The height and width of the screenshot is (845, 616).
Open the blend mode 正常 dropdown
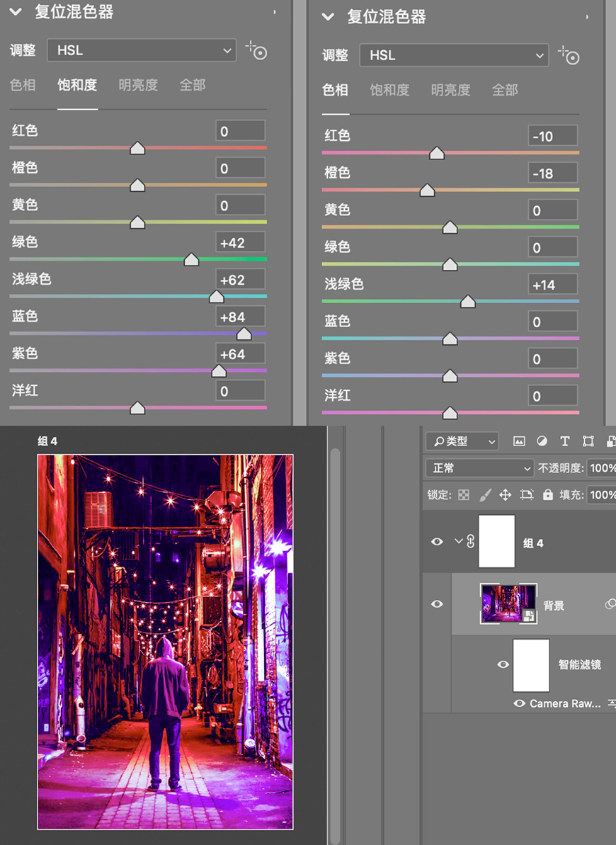pos(479,468)
